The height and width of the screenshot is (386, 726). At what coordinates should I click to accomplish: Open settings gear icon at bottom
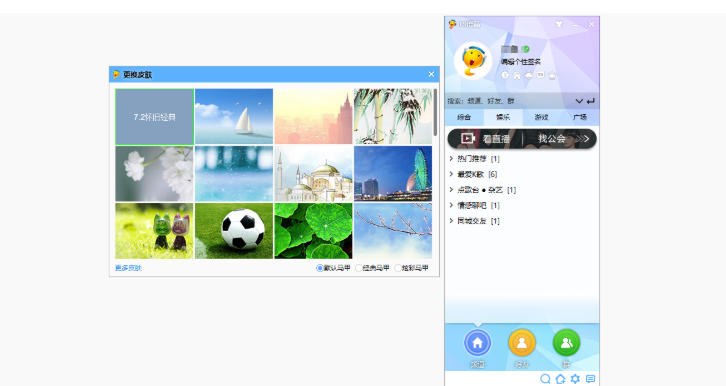click(x=575, y=379)
